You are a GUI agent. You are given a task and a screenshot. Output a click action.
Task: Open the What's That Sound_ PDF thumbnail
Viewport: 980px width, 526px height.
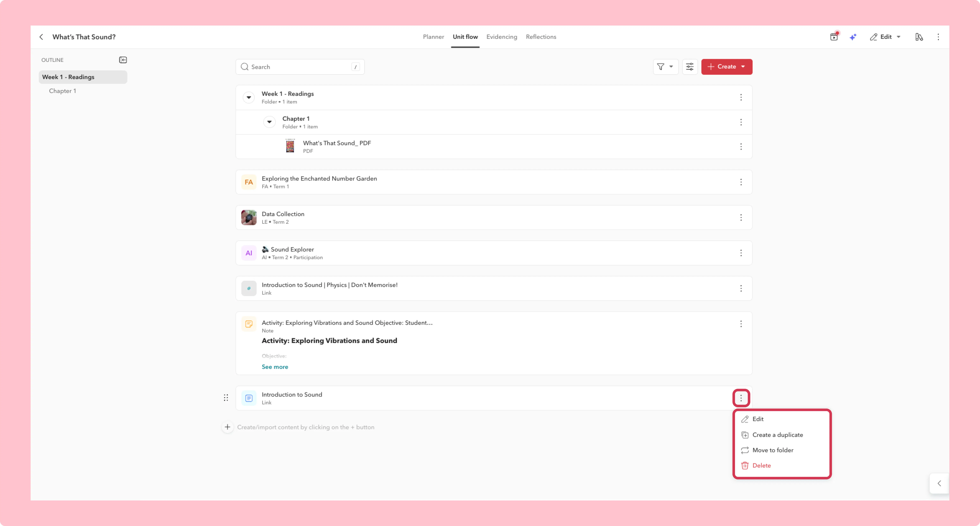290,146
